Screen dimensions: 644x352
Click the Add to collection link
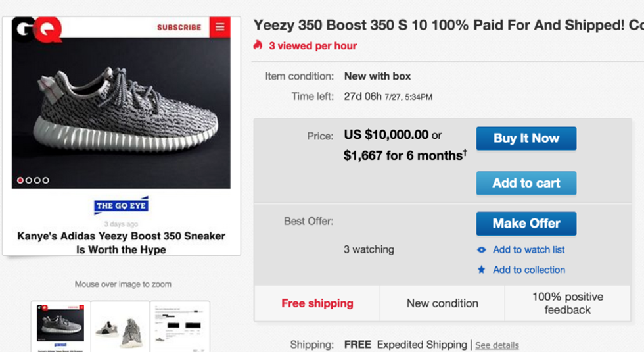[528, 270]
